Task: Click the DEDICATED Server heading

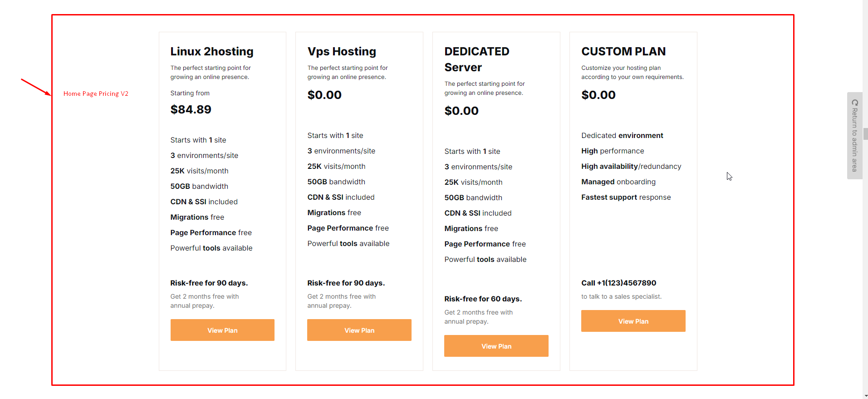Action: [x=476, y=59]
